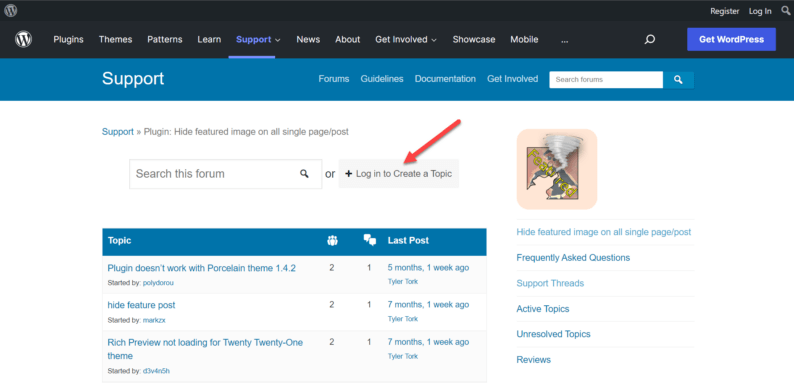Click magnifier icon inside Search this forum
The image size is (794, 383).
click(304, 174)
